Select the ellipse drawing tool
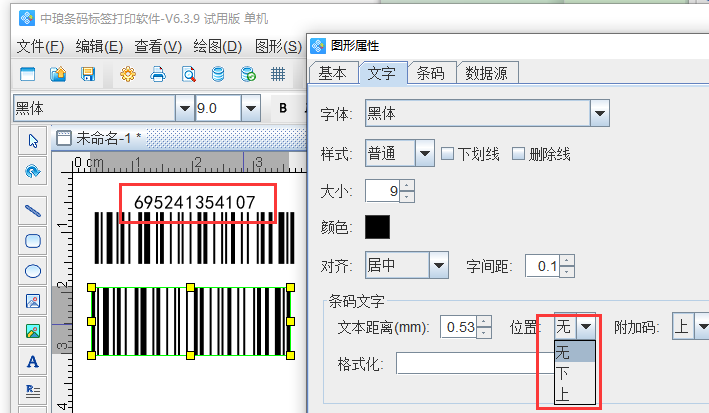This screenshot has height=413, width=709. pyautogui.click(x=33, y=271)
